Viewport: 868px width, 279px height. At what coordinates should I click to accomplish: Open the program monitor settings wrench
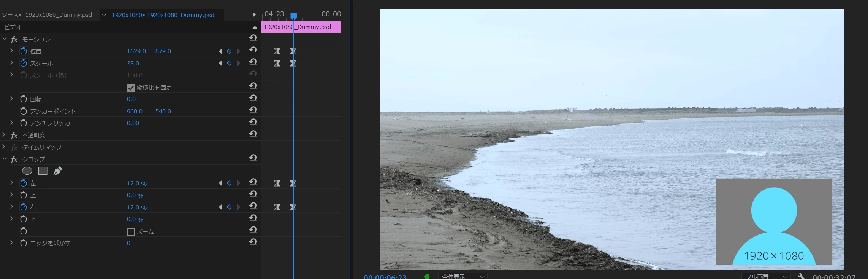[801, 276]
